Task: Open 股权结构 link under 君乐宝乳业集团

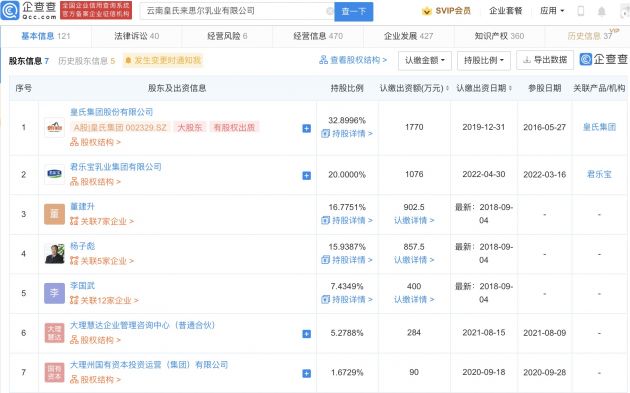Action: [95, 182]
